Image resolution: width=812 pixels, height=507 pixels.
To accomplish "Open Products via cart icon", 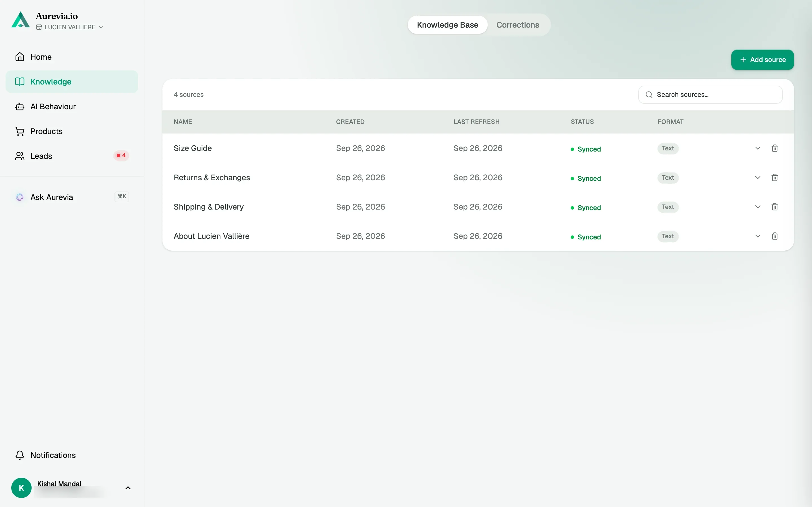I will [x=20, y=132].
